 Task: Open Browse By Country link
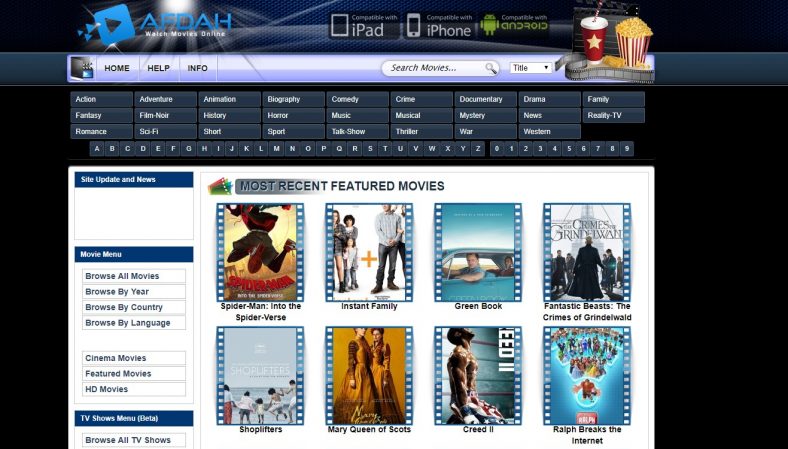coord(134,307)
